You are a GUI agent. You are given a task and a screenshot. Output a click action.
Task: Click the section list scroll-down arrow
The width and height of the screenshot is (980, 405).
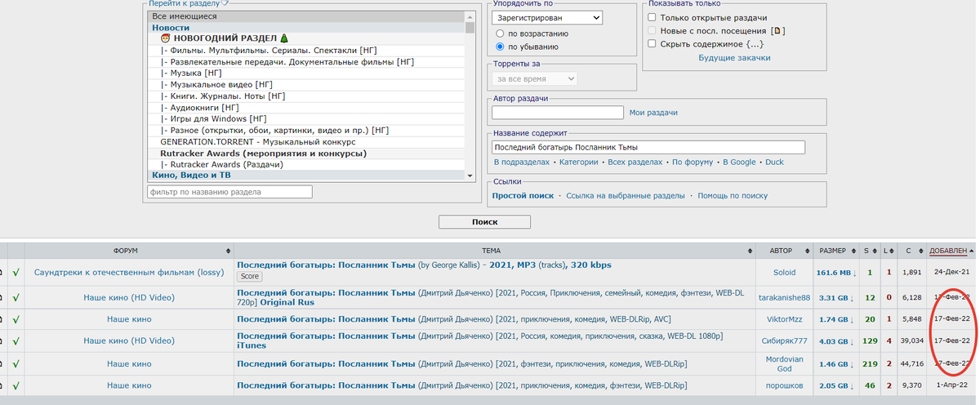[x=470, y=176]
